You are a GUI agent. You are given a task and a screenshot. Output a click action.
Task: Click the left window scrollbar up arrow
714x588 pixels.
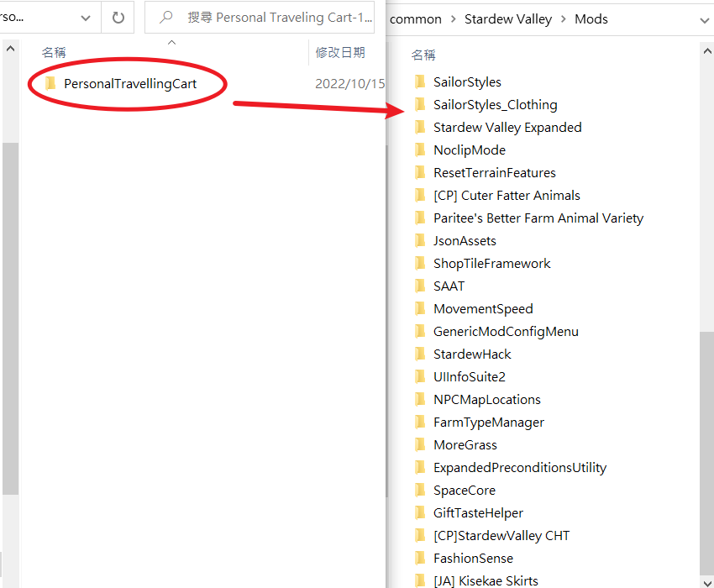pyautogui.click(x=10, y=48)
